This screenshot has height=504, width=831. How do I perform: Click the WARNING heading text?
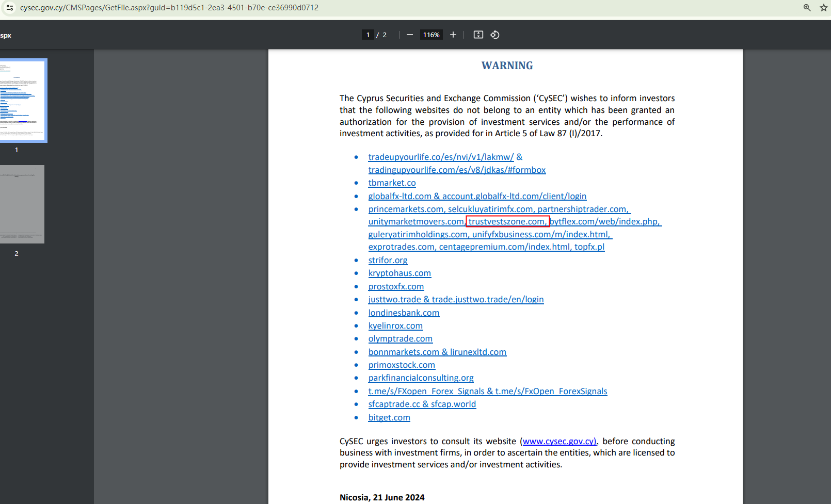click(507, 66)
